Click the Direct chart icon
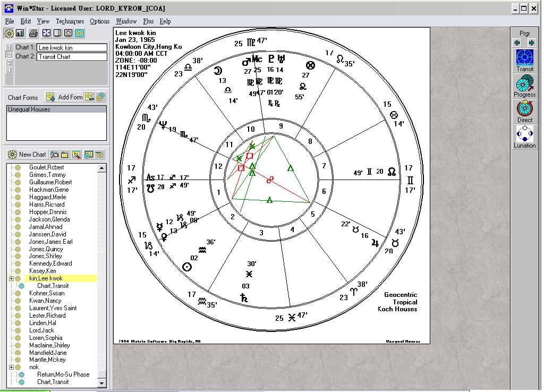544x392 pixels. (524, 111)
